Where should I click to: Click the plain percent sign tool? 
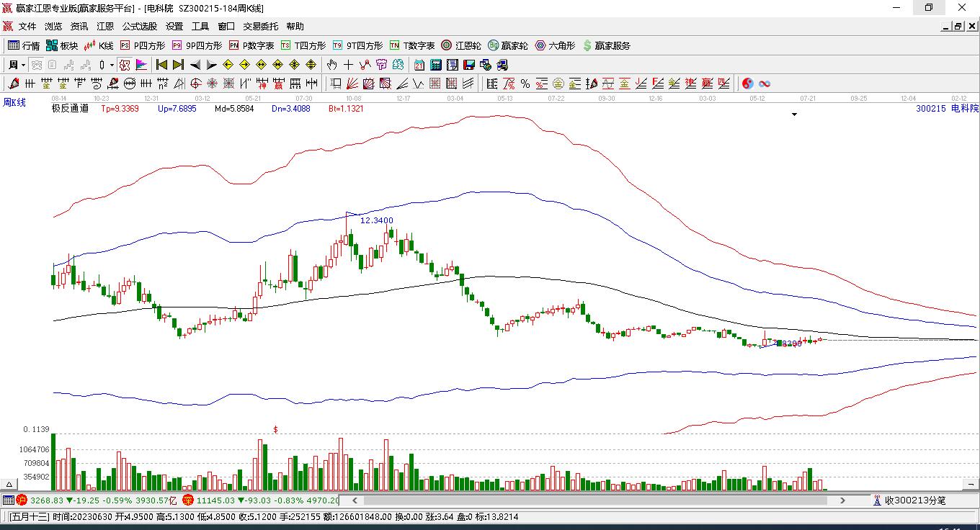point(525,84)
